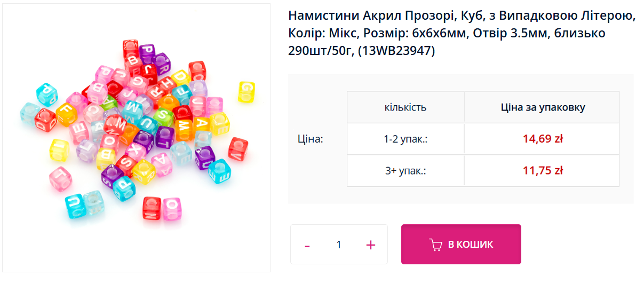Open the beads product photo
The image size is (644, 283).
pos(137,138)
